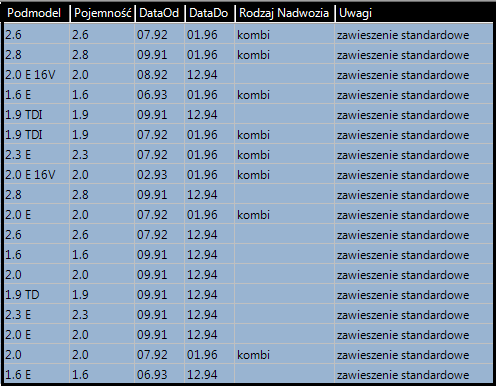Click Uwagi cell of 2.8 kombi row
The height and width of the screenshot is (386, 496).
pos(414,54)
